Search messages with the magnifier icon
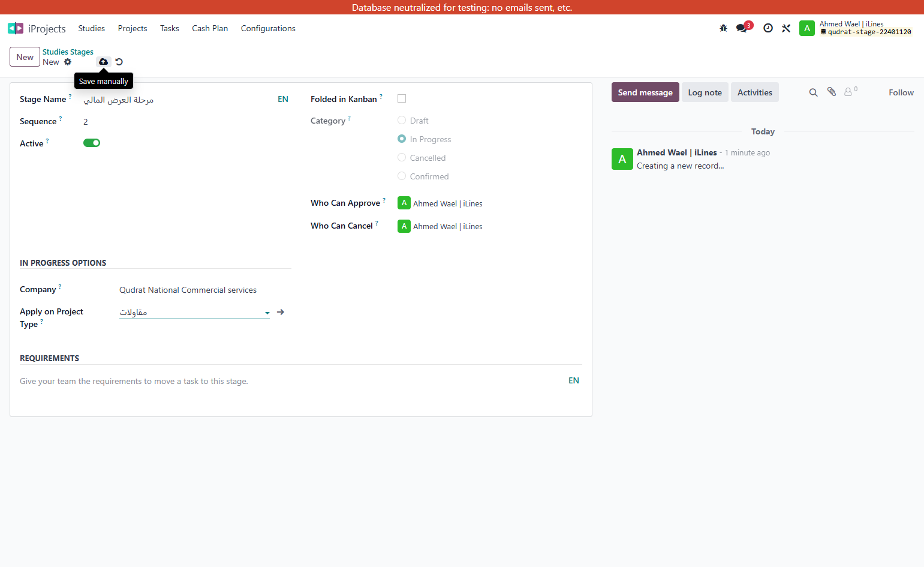The image size is (924, 567). 813,92
